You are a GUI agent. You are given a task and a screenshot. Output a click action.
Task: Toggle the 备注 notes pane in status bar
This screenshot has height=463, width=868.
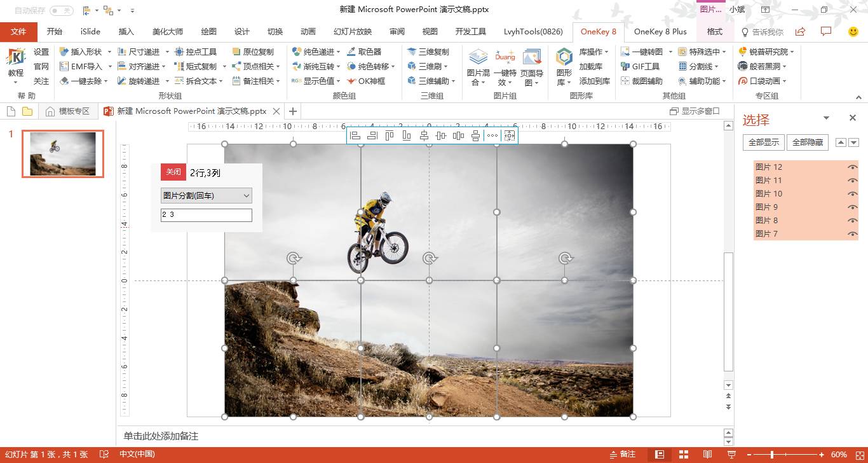click(623, 454)
